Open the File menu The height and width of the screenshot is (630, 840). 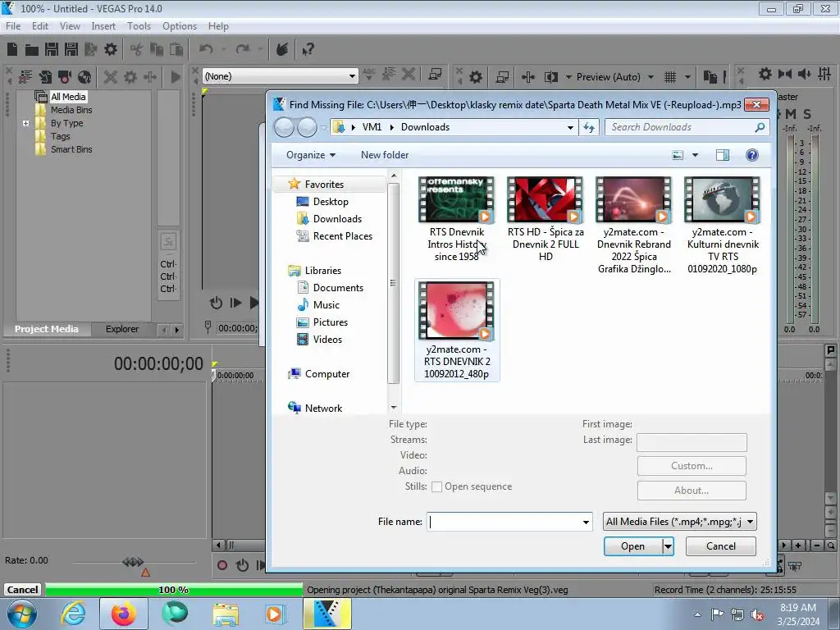point(13,25)
